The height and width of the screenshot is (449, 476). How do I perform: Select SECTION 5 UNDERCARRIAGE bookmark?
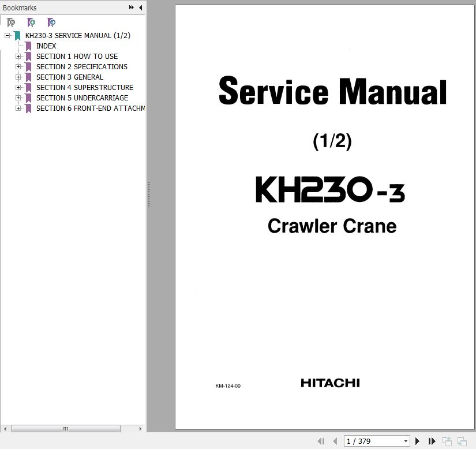82,98
